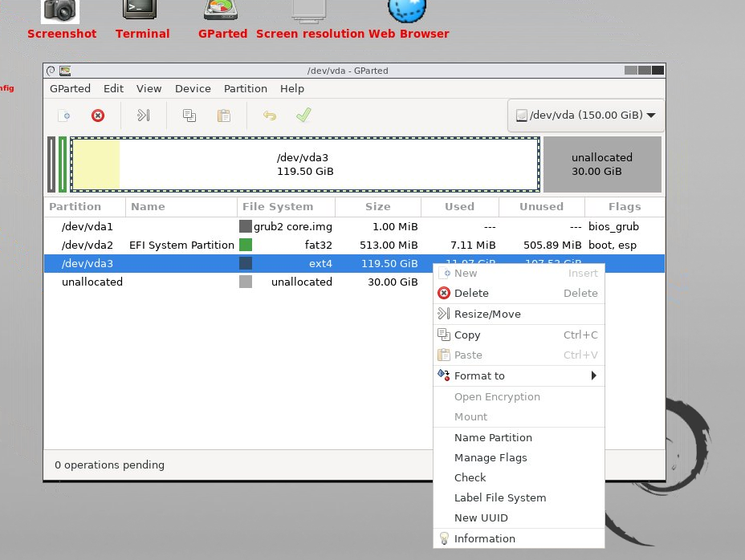Image resolution: width=745 pixels, height=560 pixels.
Task: Click the Apply All Operations checkmark icon
Action: 303,116
